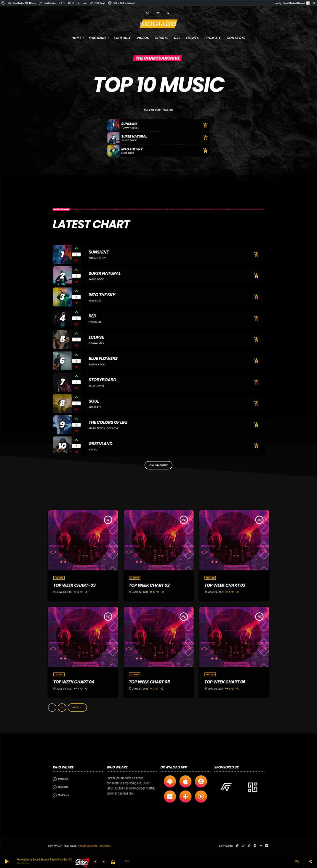Go to Next page of charts
Image resolution: width=317 pixels, height=868 pixels.
(77, 707)
